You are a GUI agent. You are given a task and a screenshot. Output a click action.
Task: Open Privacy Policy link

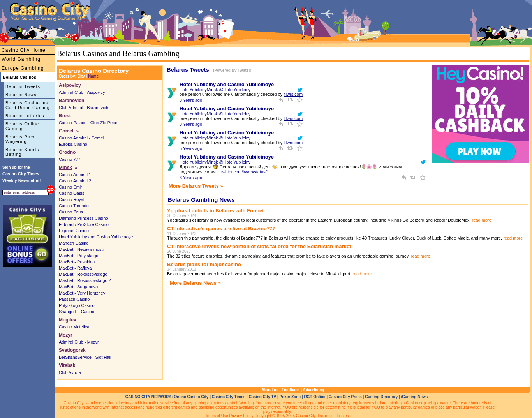241,416
